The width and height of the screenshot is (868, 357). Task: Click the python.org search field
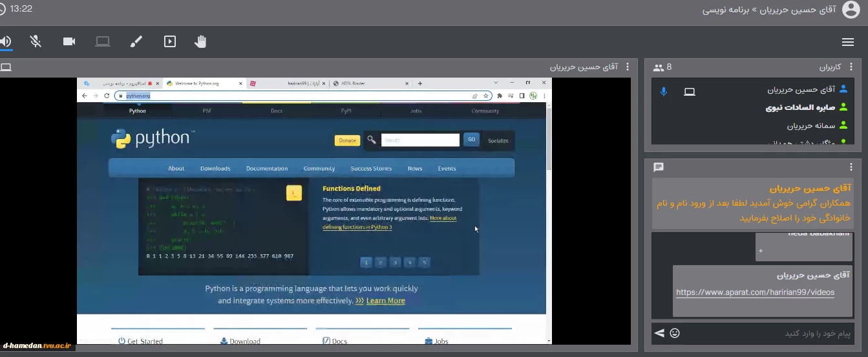(420, 140)
